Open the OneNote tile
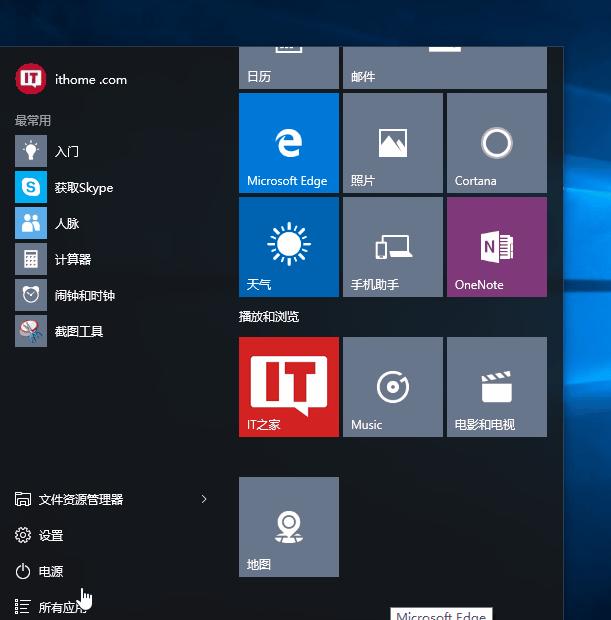Viewport: 611px width, 620px height. pyautogui.click(x=497, y=247)
